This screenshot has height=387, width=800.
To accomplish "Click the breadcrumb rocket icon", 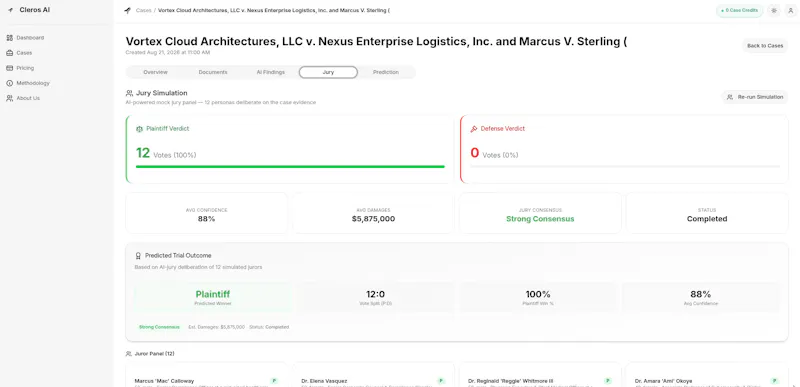I will 128,10.
